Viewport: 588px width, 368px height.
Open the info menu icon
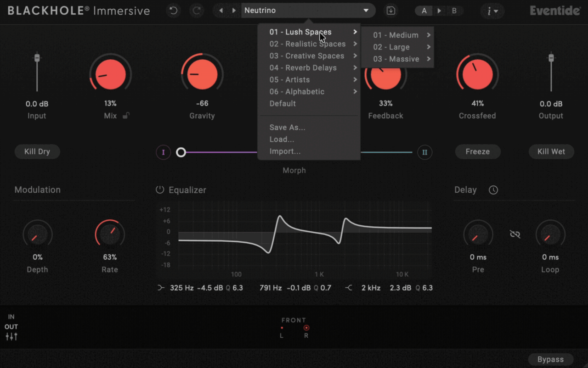click(x=492, y=11)
